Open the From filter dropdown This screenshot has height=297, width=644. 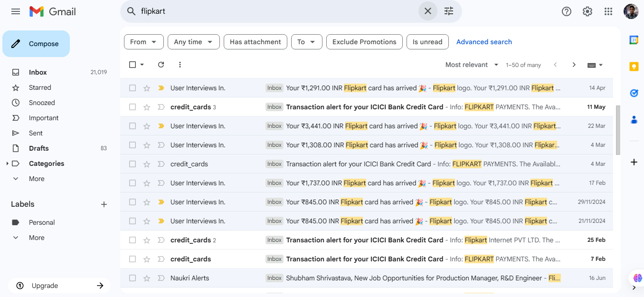pos(144,42)
